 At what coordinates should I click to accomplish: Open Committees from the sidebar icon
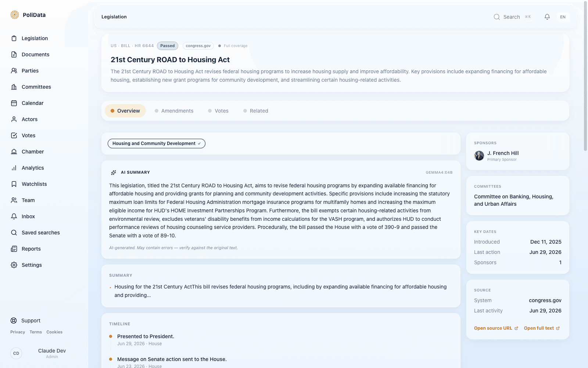coord(14,87)
